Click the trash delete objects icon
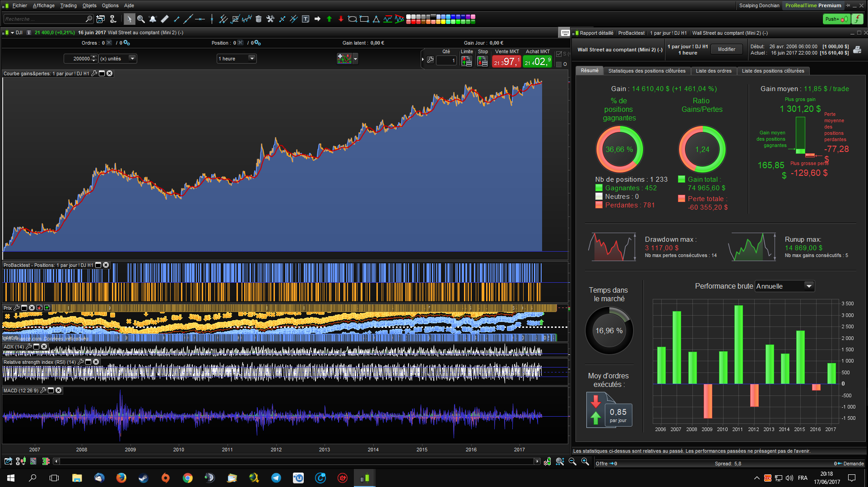 point(259,19)
